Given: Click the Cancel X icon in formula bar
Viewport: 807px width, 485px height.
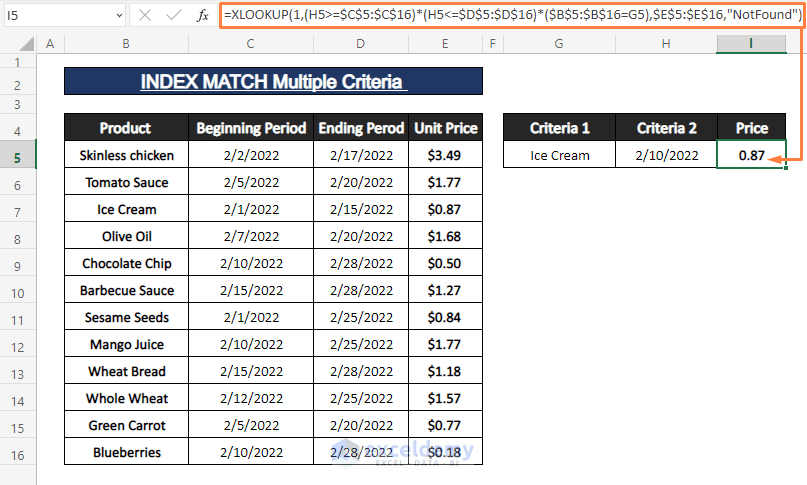Looking at the screenshot, I should pyautogui.click(x=145, y=16).
